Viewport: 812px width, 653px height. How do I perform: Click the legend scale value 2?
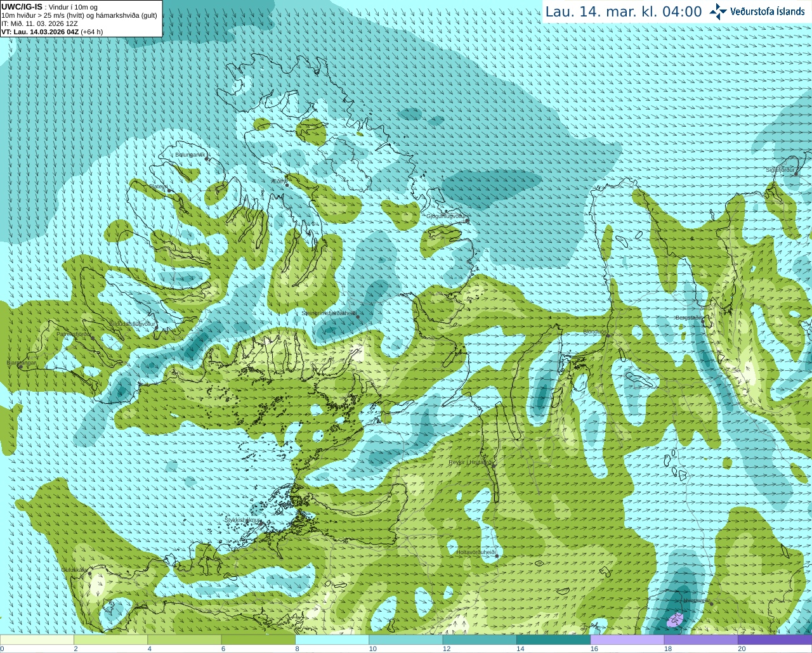[x=75, y=649]
